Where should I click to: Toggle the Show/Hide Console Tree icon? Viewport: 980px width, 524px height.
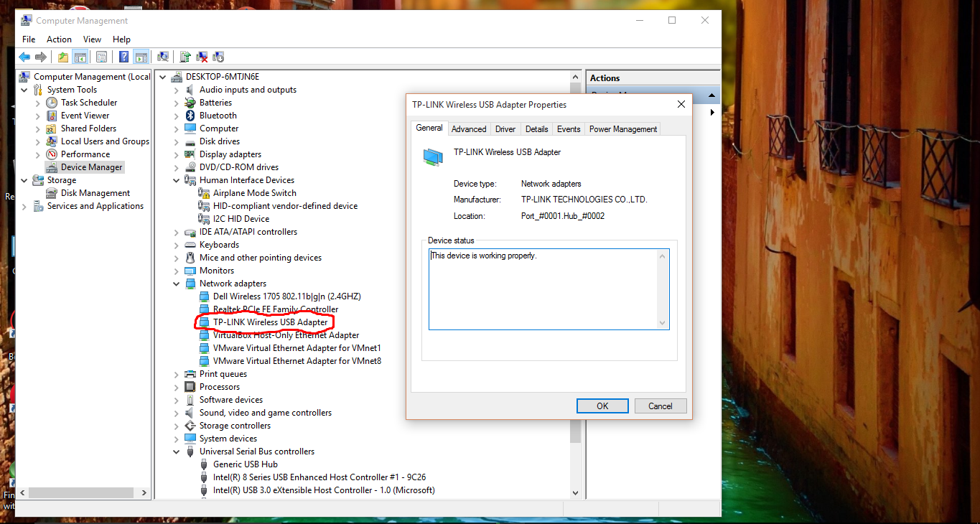click(80, 57)
